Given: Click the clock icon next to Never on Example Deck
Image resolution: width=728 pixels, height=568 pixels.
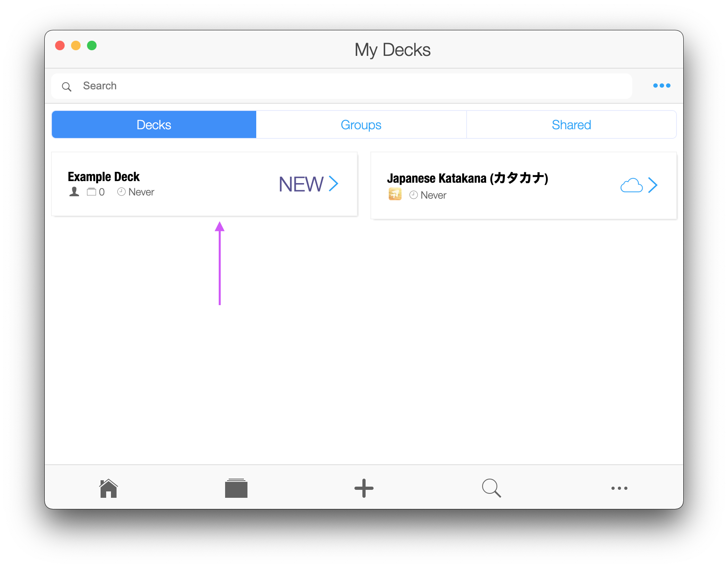Looking at the screenshot, I should [122, 192].
